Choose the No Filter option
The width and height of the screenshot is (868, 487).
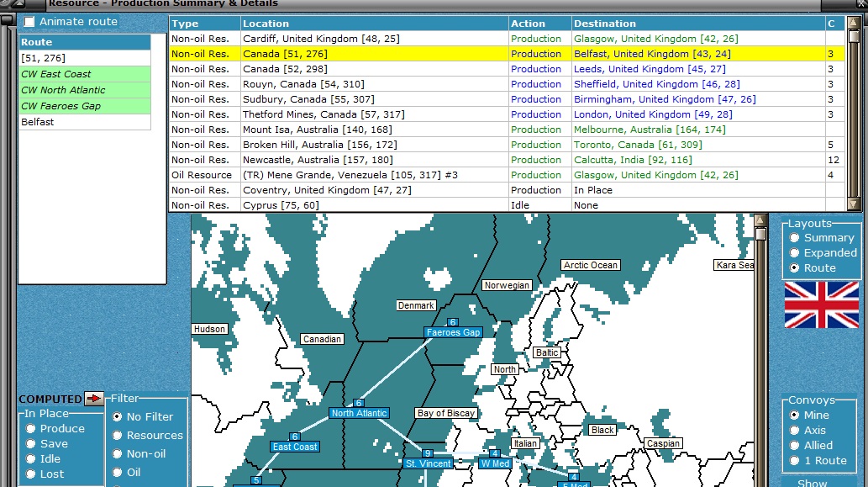coord(118,416)
